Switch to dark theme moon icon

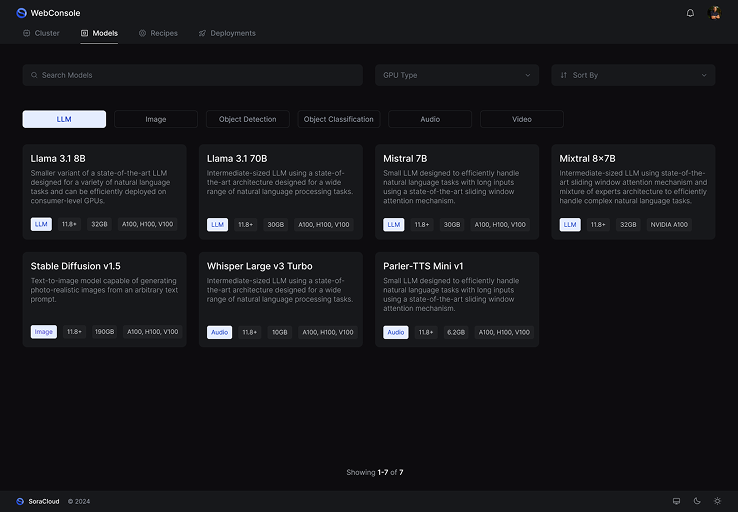(697, 501)
